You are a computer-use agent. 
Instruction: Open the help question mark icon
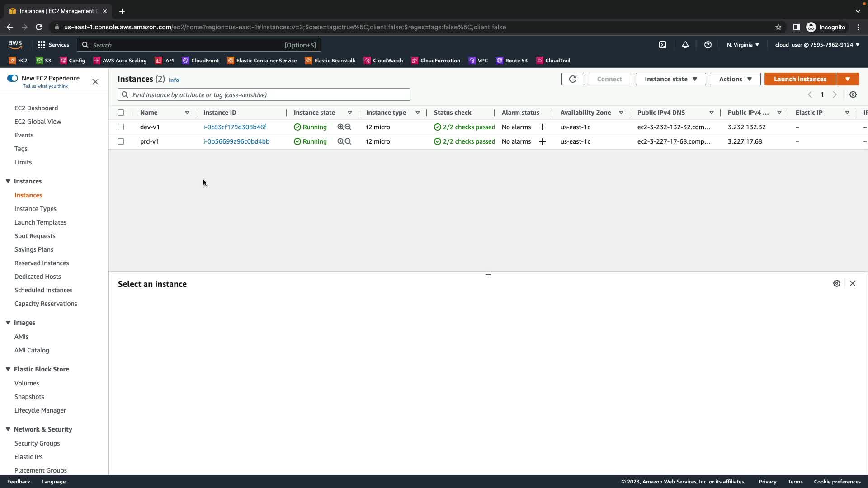[708, 45]
